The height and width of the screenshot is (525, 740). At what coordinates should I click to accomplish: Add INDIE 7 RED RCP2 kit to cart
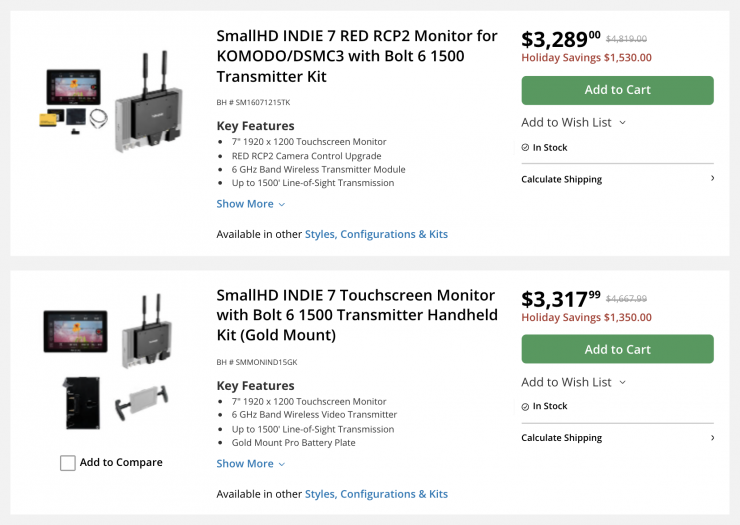[617, 90]
